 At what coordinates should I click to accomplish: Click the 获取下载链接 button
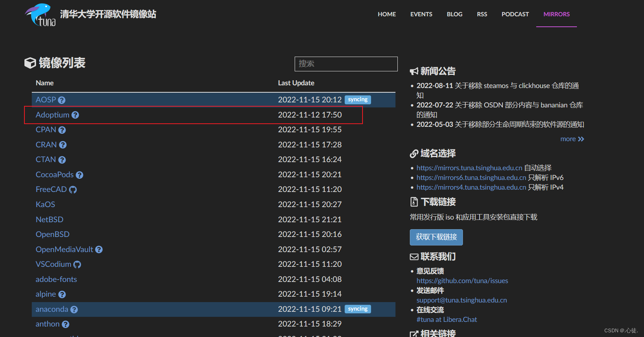[x=436, y=237]
